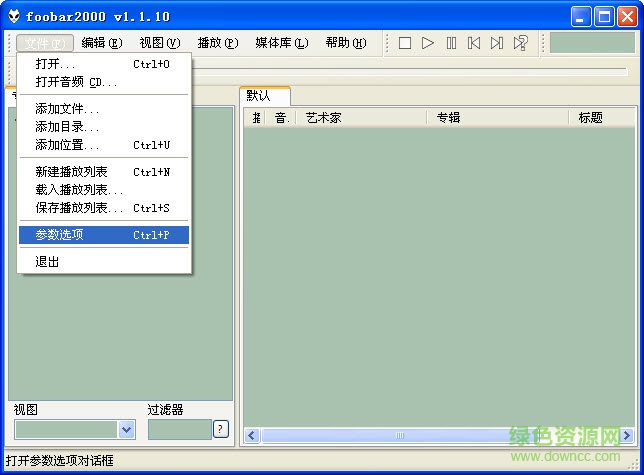Maximize the foobar2000 window
This screenshot has height=475, width=644.
604,17
